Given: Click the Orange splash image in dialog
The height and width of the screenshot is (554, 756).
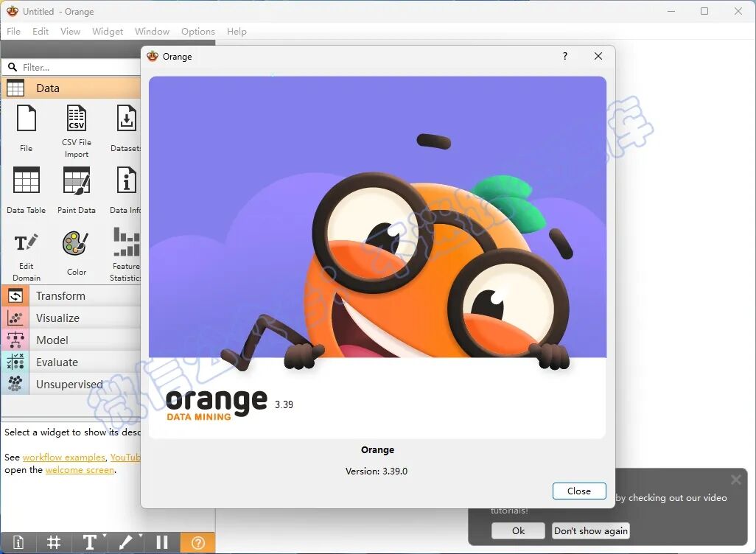Looking at the screenshot, I should point(377,257).
